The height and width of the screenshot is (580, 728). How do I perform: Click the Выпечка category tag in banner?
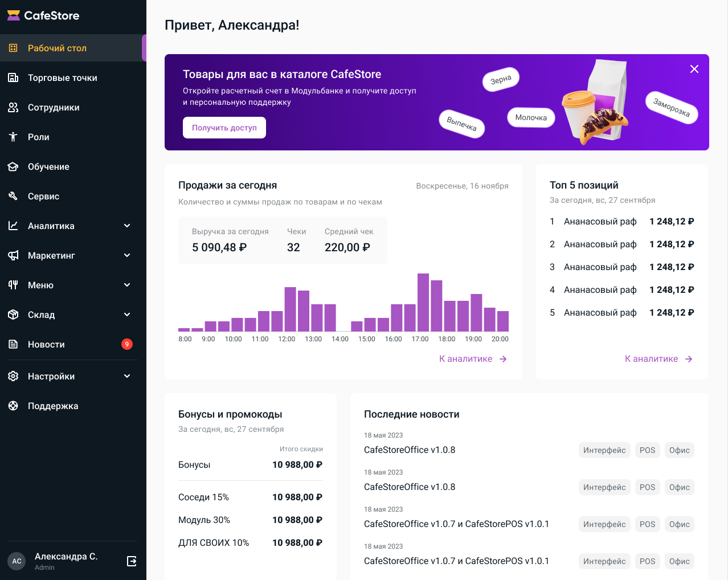click(461, 124)
